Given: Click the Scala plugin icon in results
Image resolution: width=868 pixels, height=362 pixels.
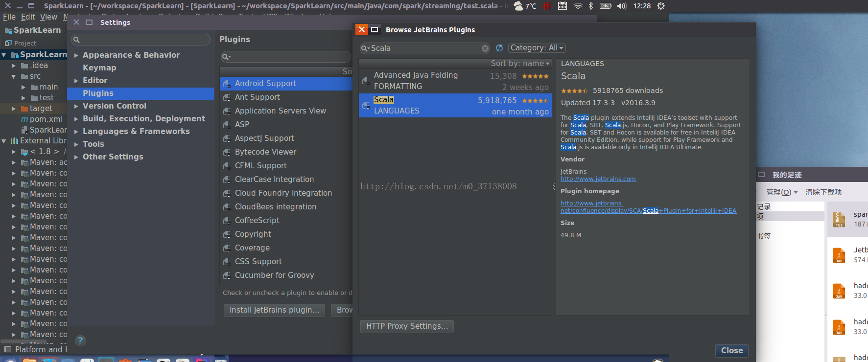Looking at the screenshot, I should point(366,105).
